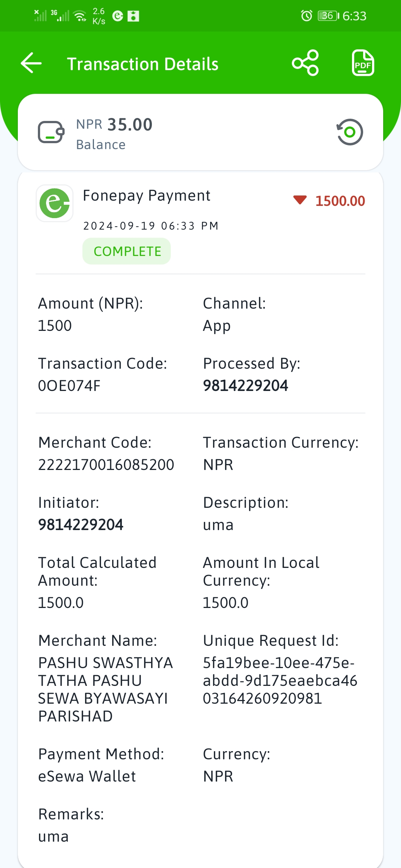Screen dimensions: 401x868
Task: Tap the eSewa logo beside Fonepay Payment
Action: point(55,203)
